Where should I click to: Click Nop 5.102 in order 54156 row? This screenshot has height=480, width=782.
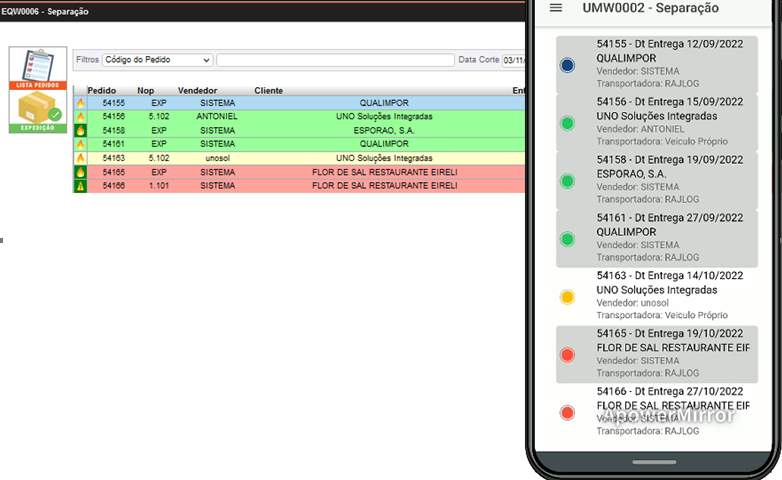click(159, 116)
